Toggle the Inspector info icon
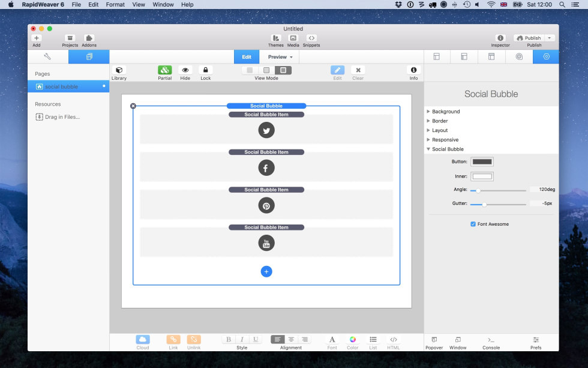This screenshot has width=588, height=368. [x=500, y=38]
